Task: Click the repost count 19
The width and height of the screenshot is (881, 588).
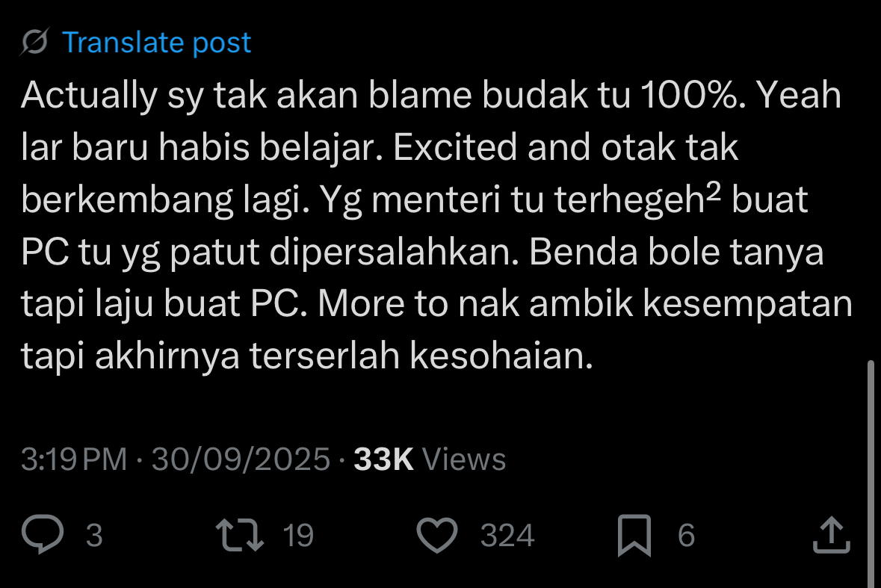Action: coord(298,535)
